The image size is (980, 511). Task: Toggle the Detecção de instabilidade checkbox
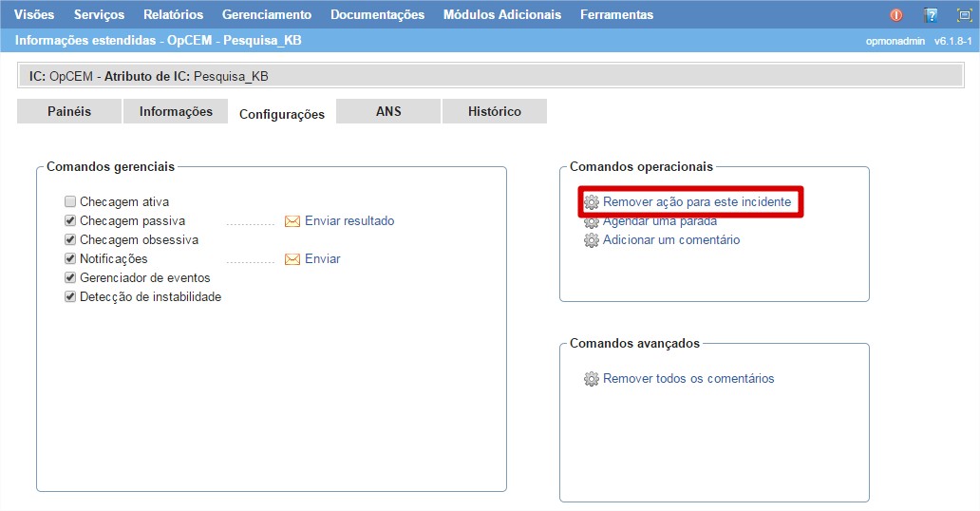(x=70, y=297)
